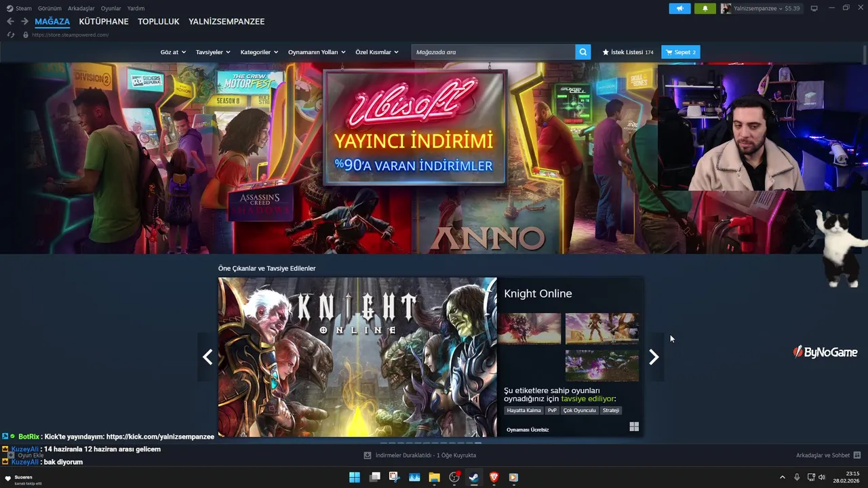Expand the Tavsiyeler dropdown
The image size is (868, 488).
(x=213, y=52)
